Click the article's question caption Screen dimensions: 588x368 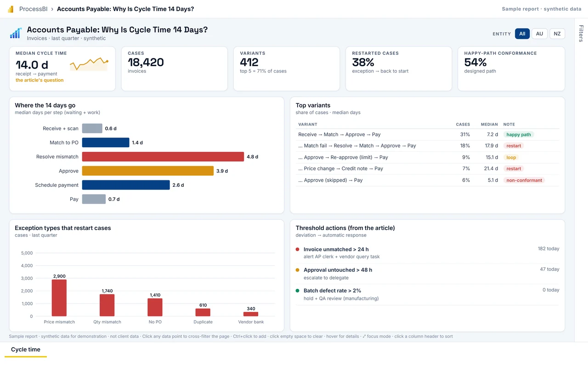[x=40, y=80]
